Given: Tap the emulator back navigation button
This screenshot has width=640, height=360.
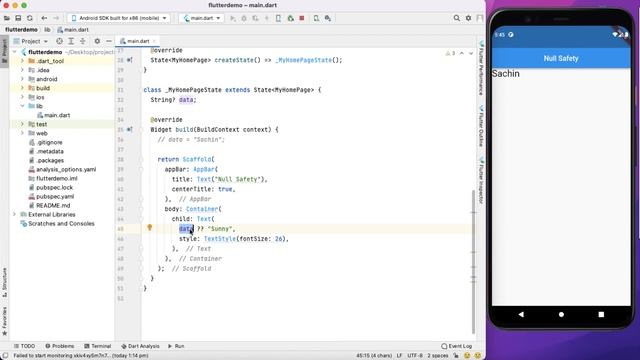Looking at the screenshot, I should 521,315.
